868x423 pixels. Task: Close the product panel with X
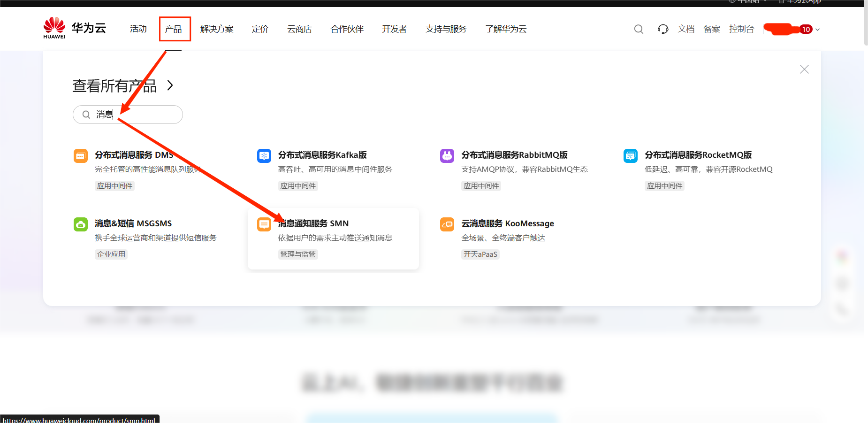[x=804, y=69]
